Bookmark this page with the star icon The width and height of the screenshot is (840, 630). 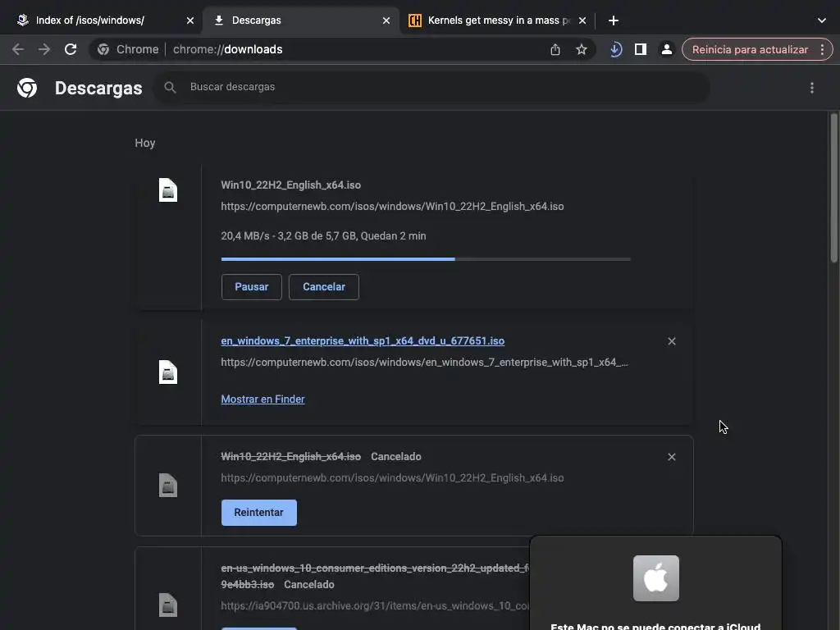(x=582, y=49)
